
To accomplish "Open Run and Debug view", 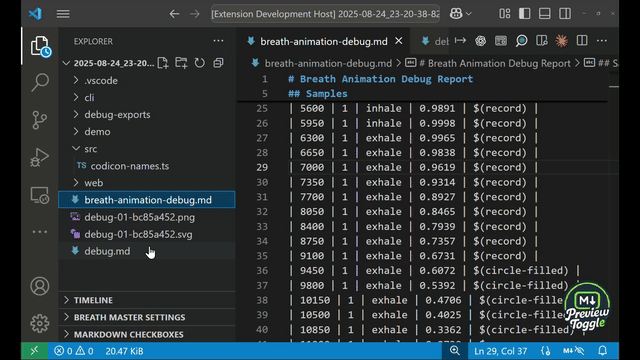I will (x=40, y=157).
